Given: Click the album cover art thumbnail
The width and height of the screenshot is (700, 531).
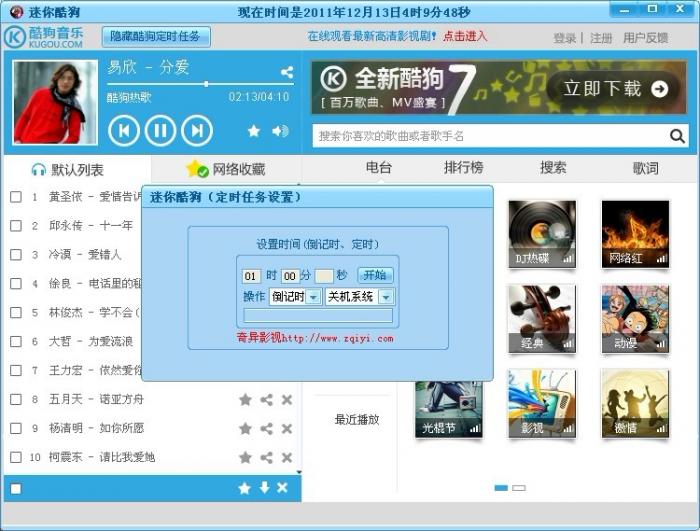Looking at the screenshot, I should tap(55, 102).
